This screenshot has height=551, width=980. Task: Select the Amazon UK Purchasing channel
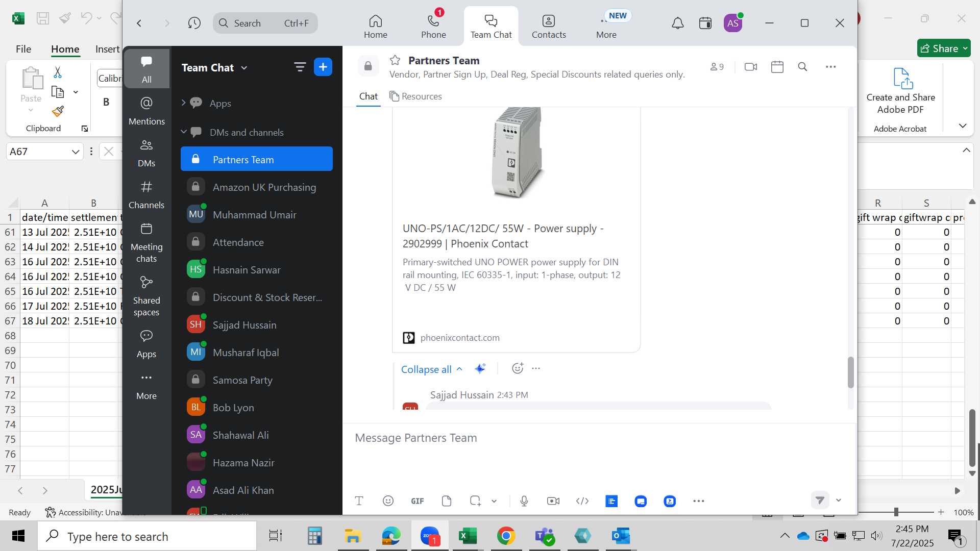point(256,187)
